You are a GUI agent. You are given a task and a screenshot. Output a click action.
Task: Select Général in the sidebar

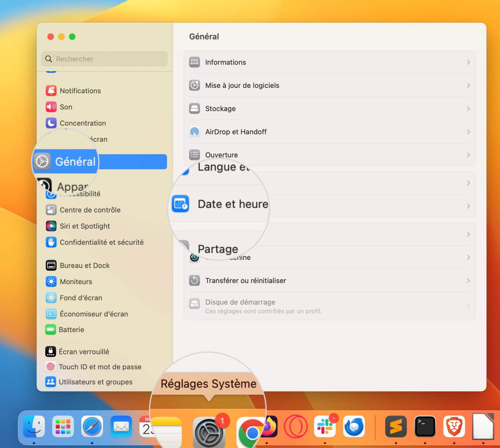[100, 162]
